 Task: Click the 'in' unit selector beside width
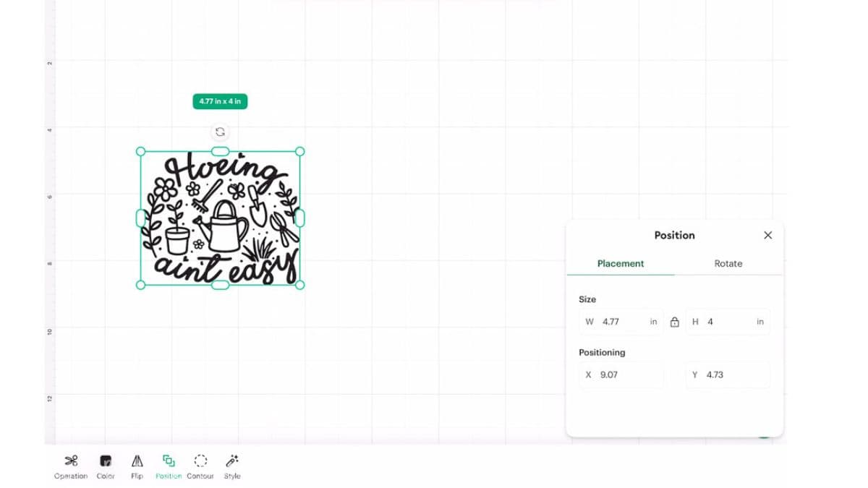click(653, 322)
